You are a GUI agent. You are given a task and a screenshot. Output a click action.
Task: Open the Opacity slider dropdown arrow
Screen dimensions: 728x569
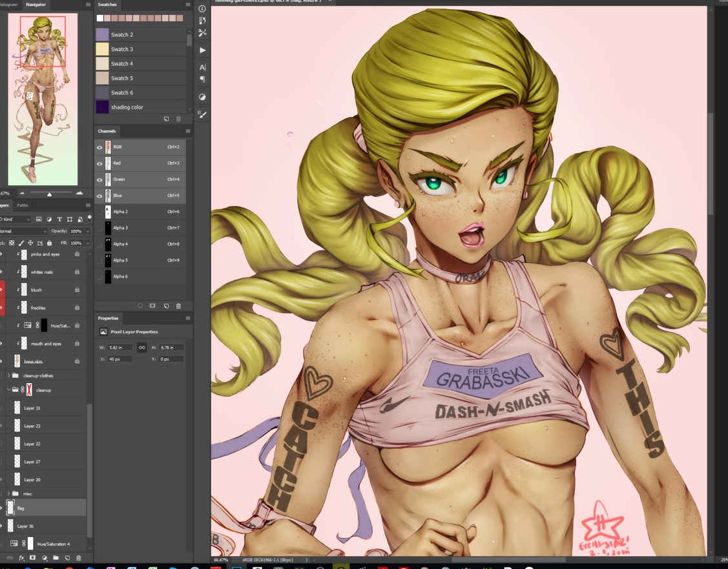click(88, 231)
